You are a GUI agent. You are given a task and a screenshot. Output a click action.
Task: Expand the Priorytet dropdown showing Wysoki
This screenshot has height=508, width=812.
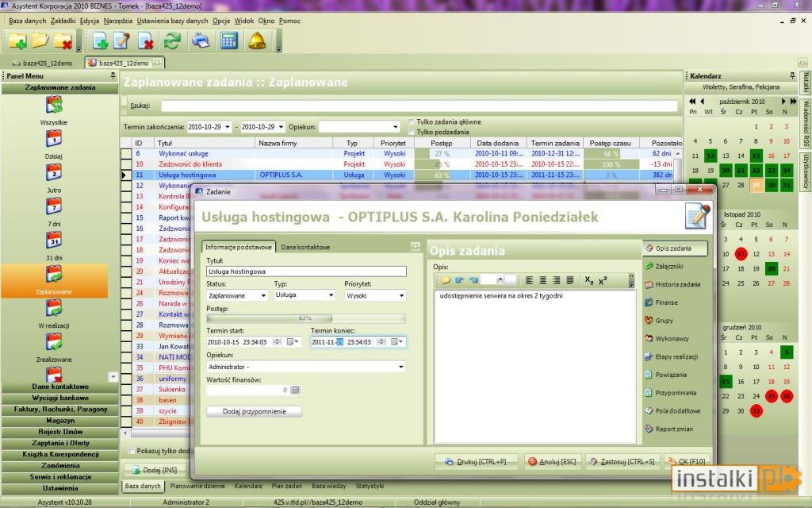(375, 295)
